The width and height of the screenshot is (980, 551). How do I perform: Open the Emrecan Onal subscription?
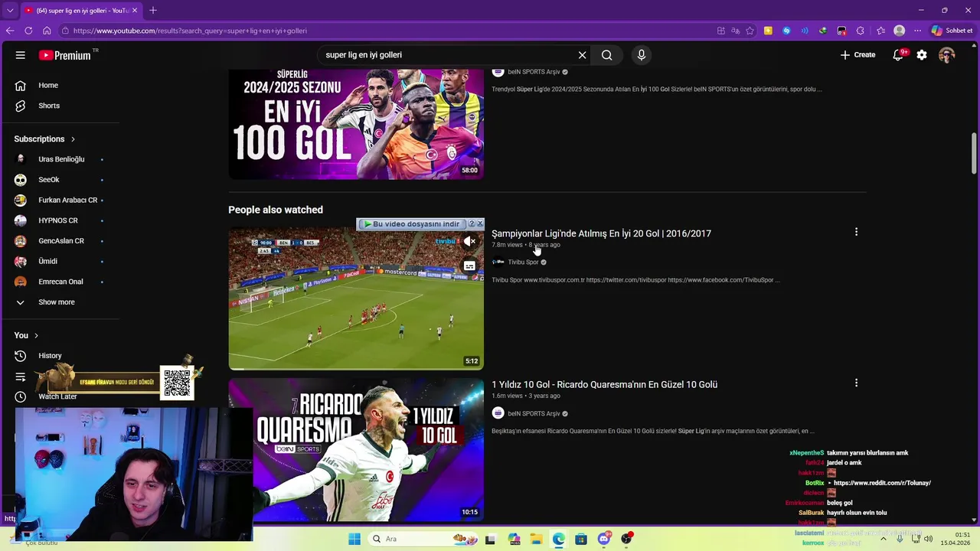(x=60, y=282)
